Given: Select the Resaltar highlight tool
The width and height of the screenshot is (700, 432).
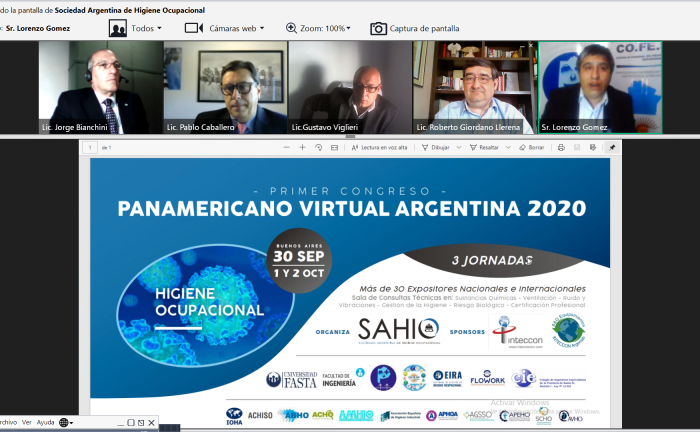Looking at the screenshot, I should point(484,148).
